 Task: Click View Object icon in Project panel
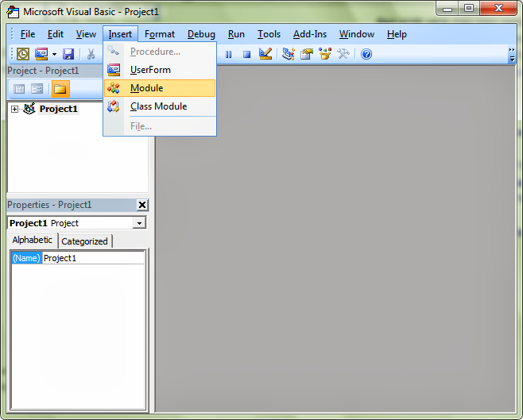point(37,89)
